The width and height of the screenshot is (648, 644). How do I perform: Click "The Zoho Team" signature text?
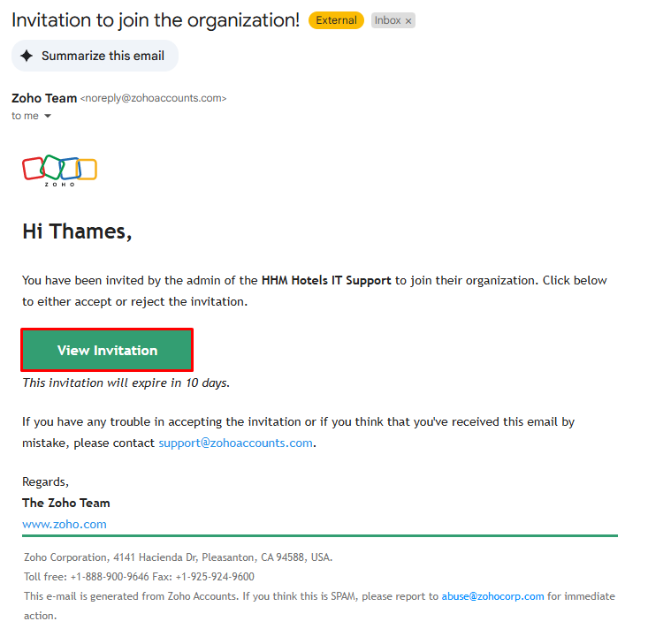point(66,503)
